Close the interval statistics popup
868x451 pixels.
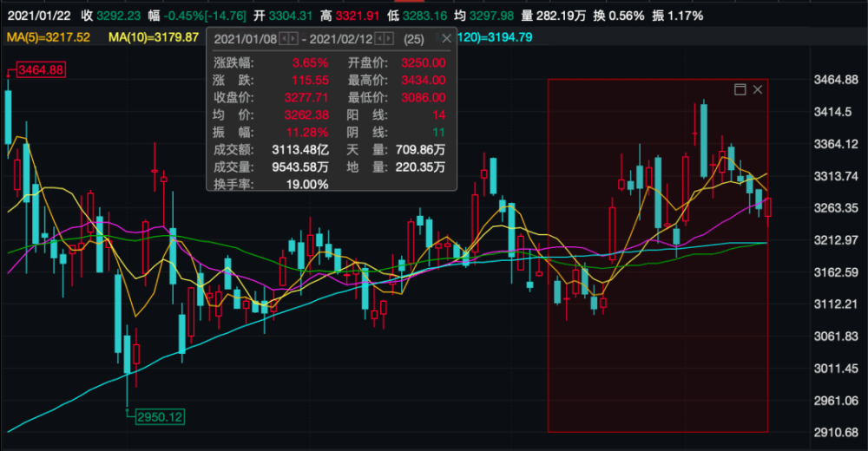pos(446,39)
